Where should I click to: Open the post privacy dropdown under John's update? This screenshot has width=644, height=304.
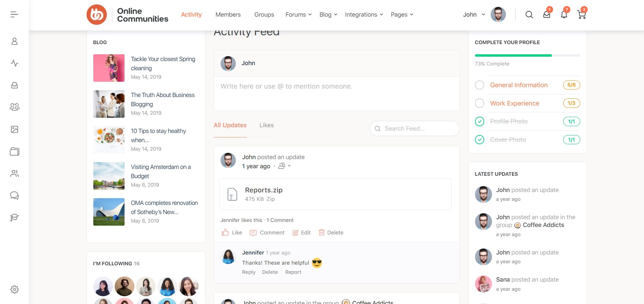tap(285, 166)
